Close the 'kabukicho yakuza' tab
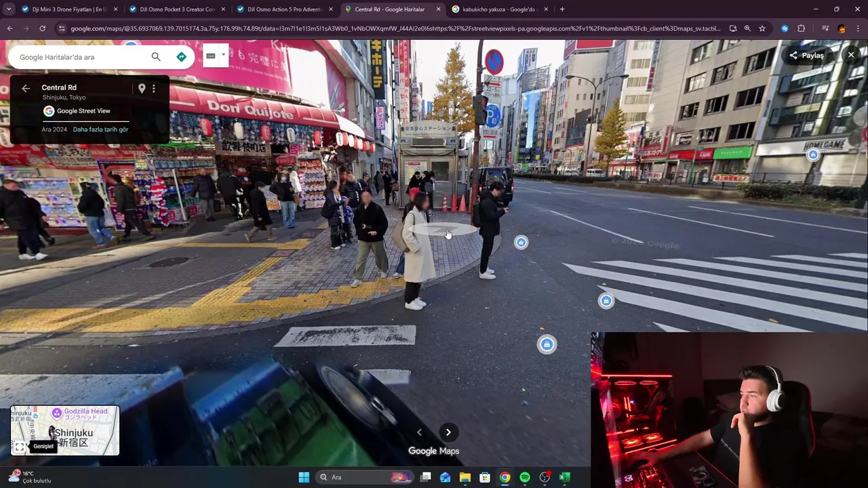 point(546,9)
